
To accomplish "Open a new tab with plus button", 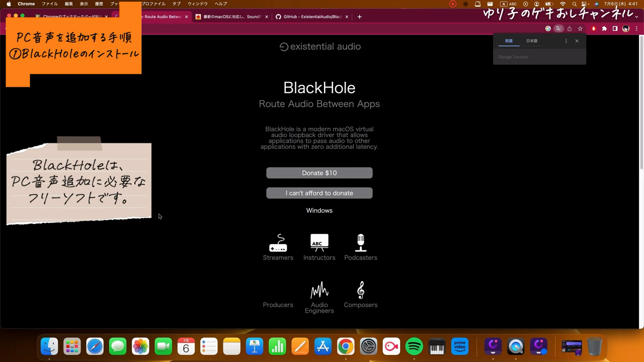I will click(359, 17).
